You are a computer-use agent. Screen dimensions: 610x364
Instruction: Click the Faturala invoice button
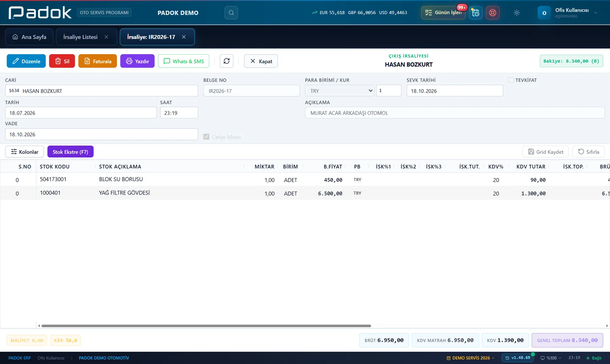tap(98, 61)
